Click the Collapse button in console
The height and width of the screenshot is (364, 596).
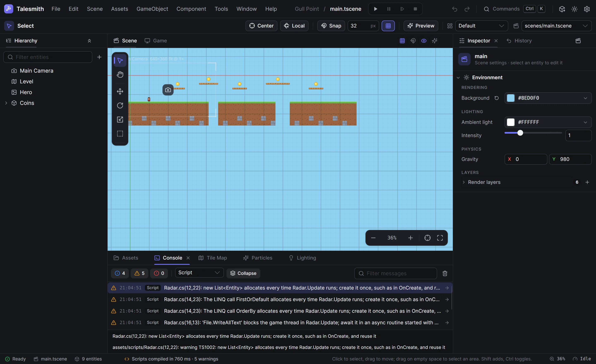[243, 273]
